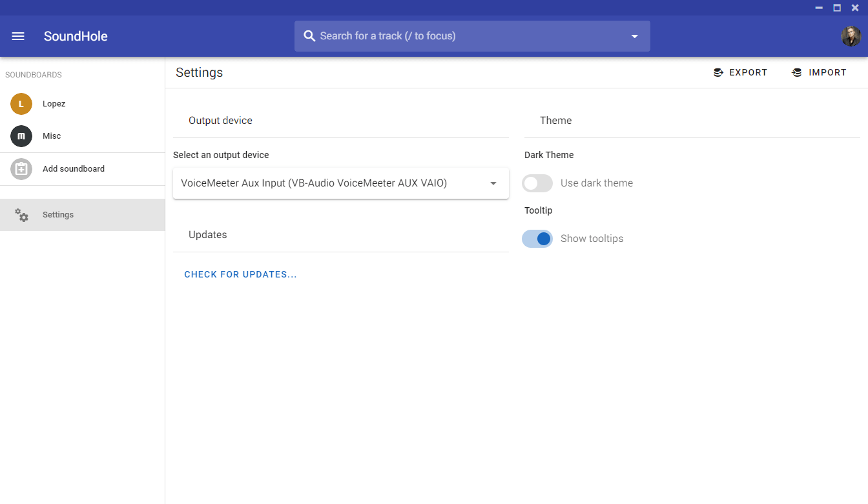
Task: Expand the search bar dropdown arrow
Action: click(x=634, y=36)
